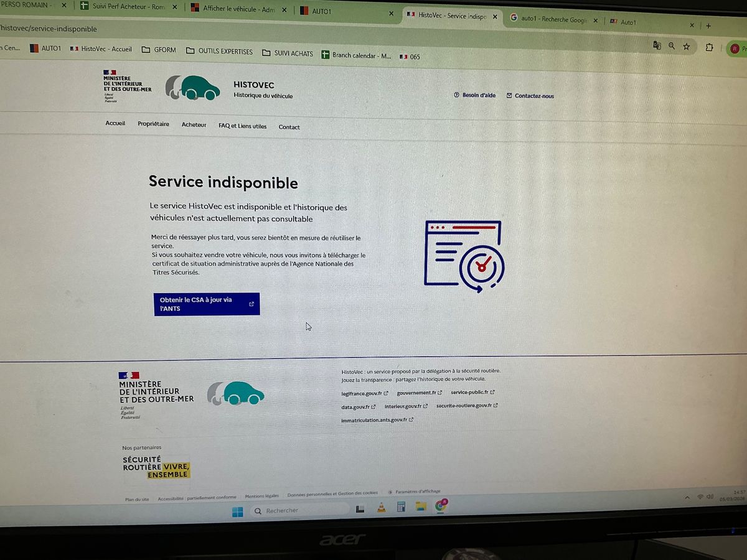Open the Windows Start menu

point(238,512)
